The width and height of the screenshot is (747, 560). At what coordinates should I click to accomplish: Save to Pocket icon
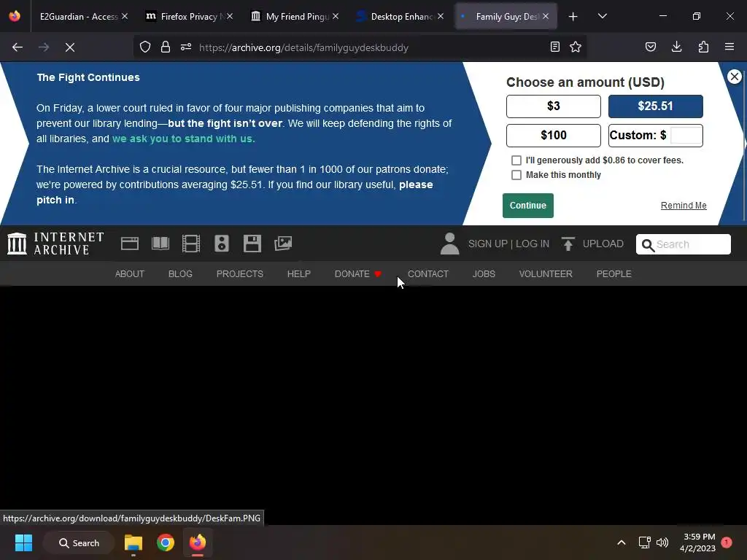click(651, 47)
